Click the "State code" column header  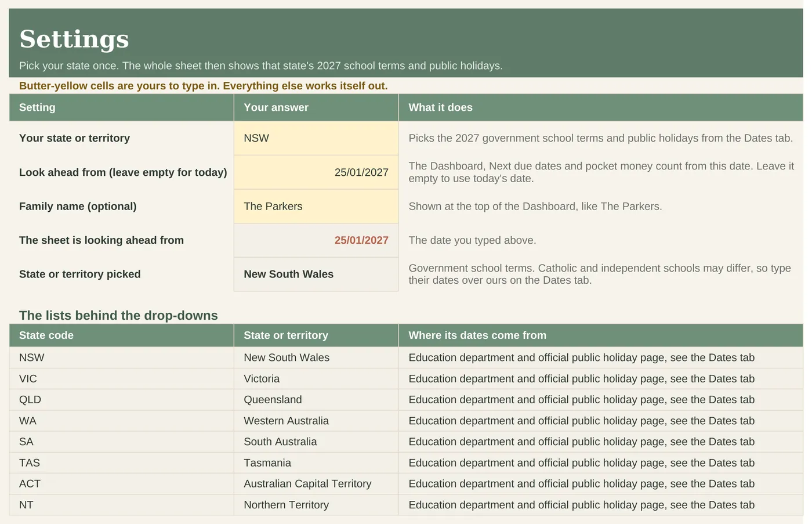pyautogui.click(x=121, y=335)
